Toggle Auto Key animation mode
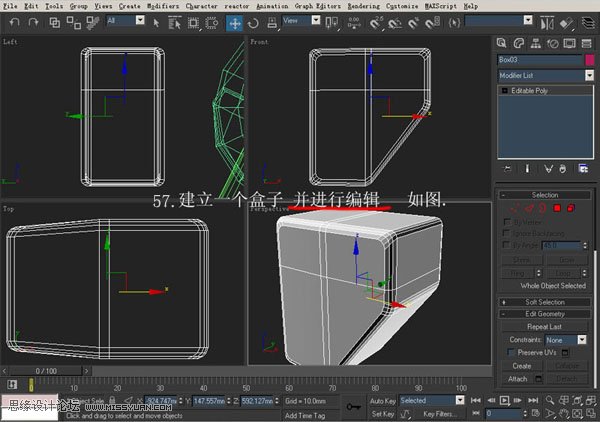Screen dimensions: 600x422 click(382, 401)
